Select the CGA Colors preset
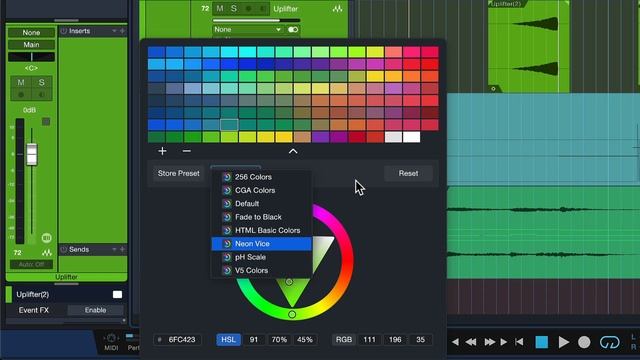This screenshot has width=640, height=360. click(261, 191)
